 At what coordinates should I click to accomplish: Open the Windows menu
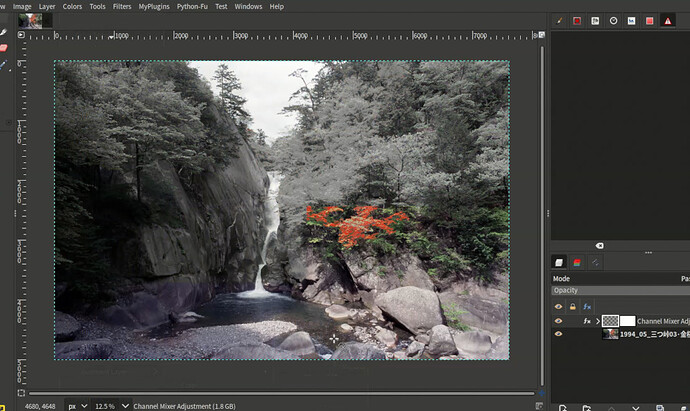click(x=248, y=7)
